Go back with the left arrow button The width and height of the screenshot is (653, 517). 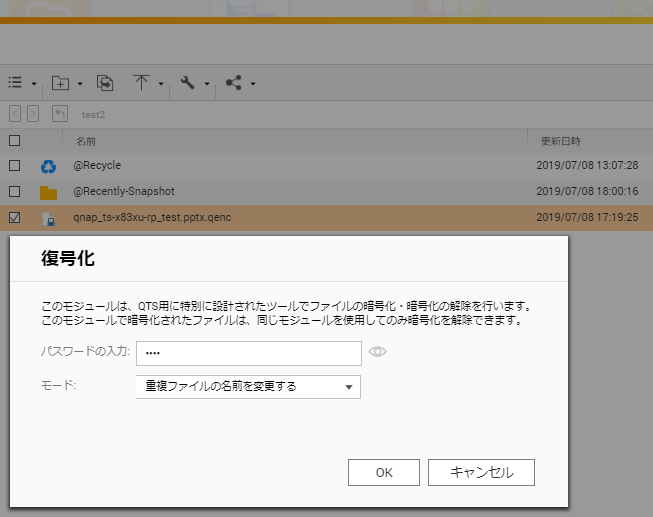point(15,114)
